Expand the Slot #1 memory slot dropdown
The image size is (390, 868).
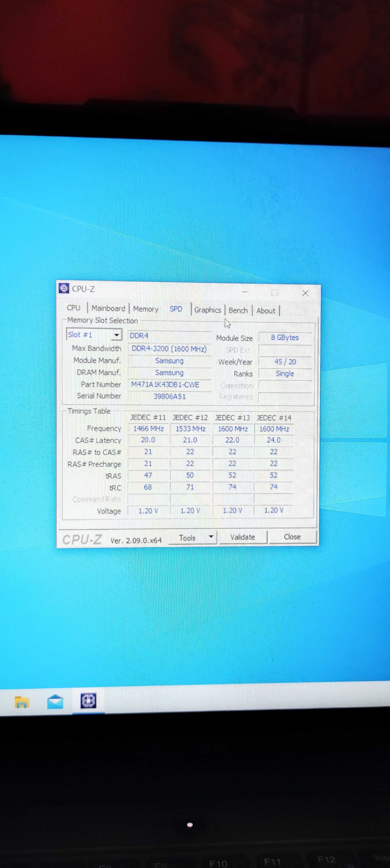point(116,335)
